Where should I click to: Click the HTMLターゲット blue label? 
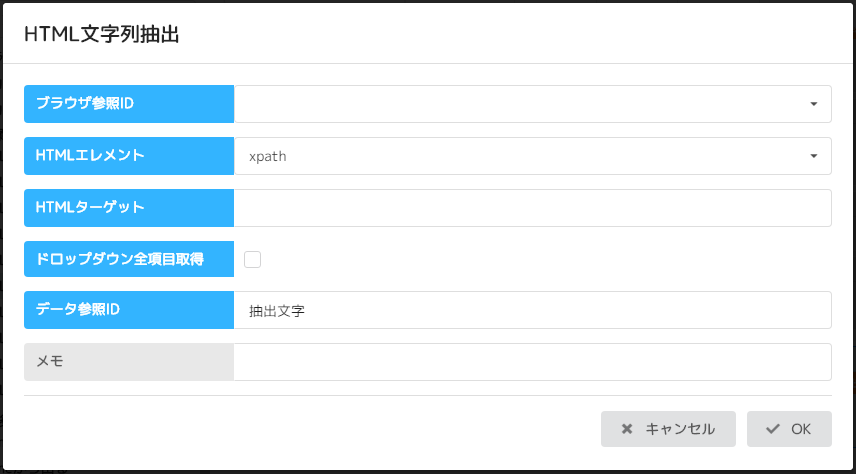(129, 208)
